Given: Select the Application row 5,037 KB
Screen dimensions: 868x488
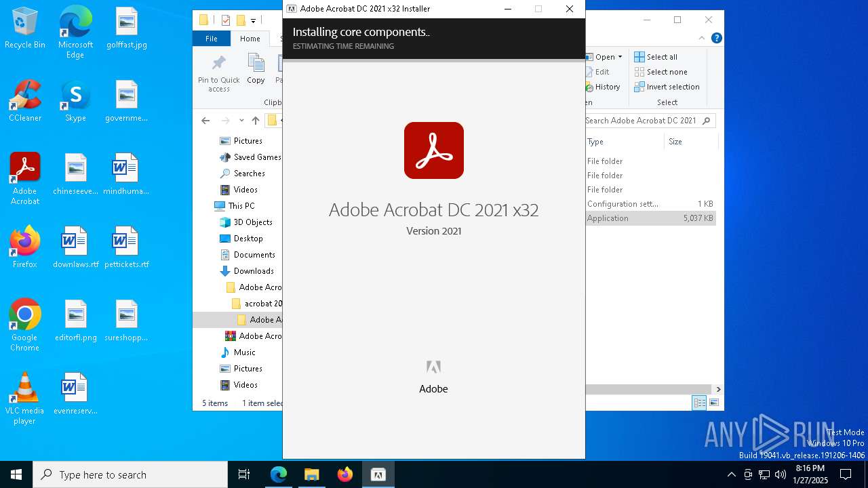Looking at the screenshot, I should pos(650,218).
